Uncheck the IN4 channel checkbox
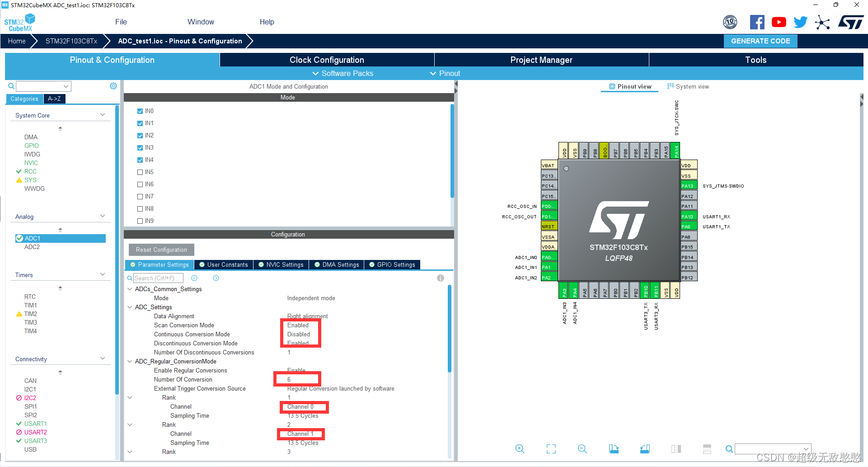The width and height of the screenshot is (868, 467). 140,160
